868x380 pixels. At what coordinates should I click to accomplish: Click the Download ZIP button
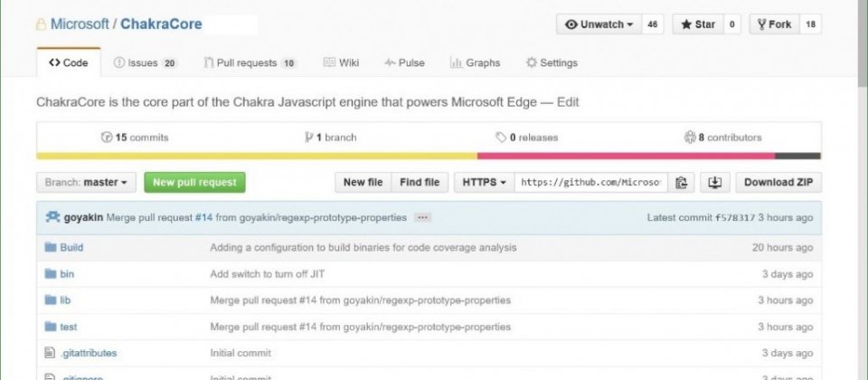click(778, 182)
